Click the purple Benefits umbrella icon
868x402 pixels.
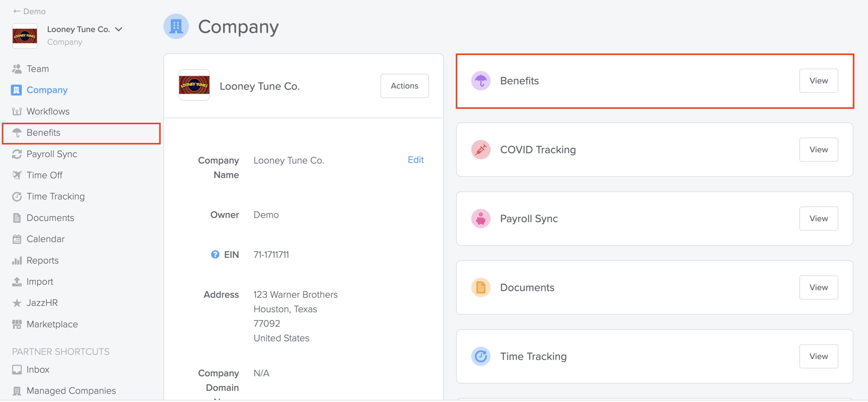pos(481,81)
